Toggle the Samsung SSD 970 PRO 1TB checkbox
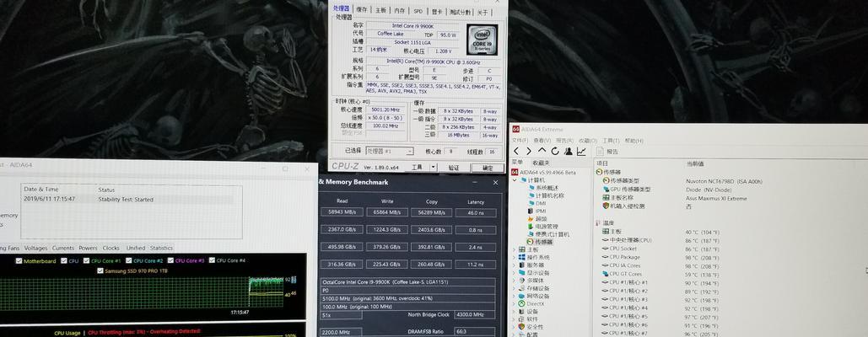The width and height of the screenshot is (868, 337). (x=100, y=270)
